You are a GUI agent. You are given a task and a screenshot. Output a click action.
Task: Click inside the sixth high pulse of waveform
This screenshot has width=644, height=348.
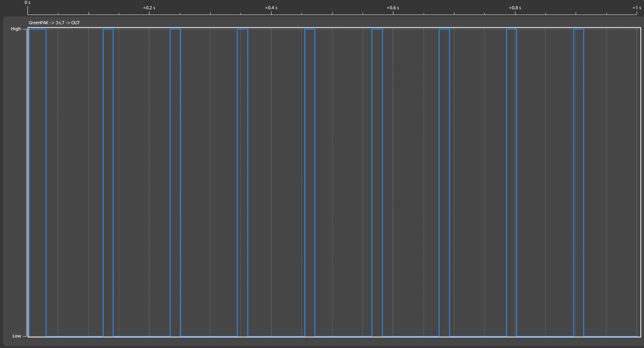click(377, 181)
